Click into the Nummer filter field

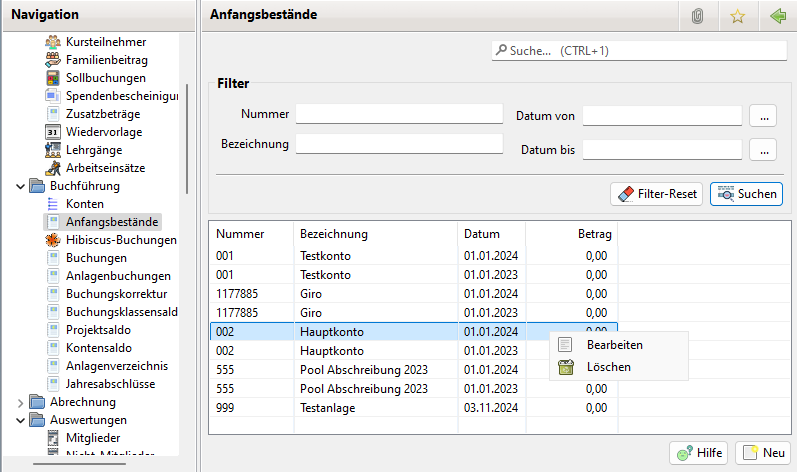[x=399, y=113]
